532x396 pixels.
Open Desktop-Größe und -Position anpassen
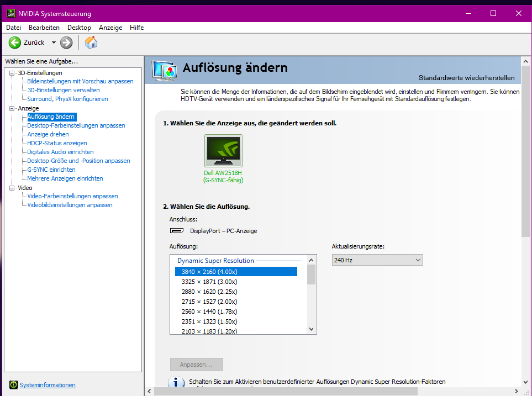pos(78,161)
